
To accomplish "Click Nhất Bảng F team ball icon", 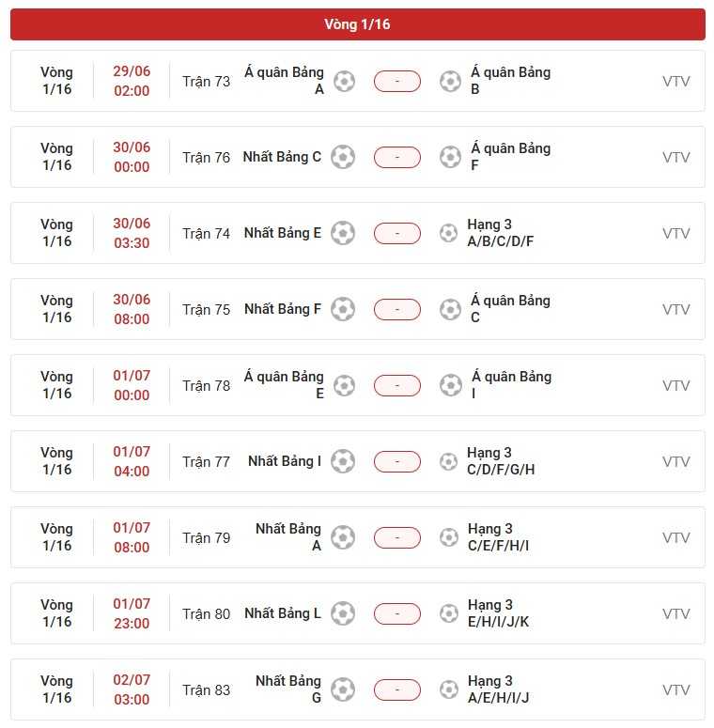I will tap(343, 309).
